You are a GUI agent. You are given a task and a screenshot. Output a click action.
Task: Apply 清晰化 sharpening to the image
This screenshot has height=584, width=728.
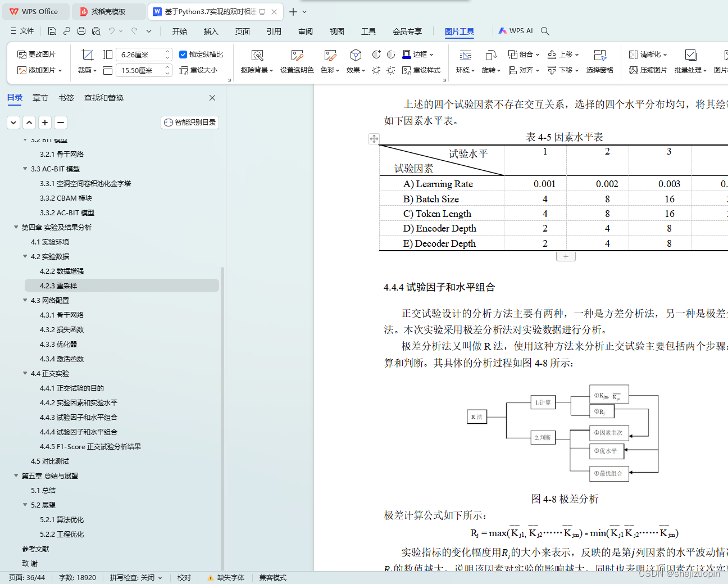coord(648,54)
